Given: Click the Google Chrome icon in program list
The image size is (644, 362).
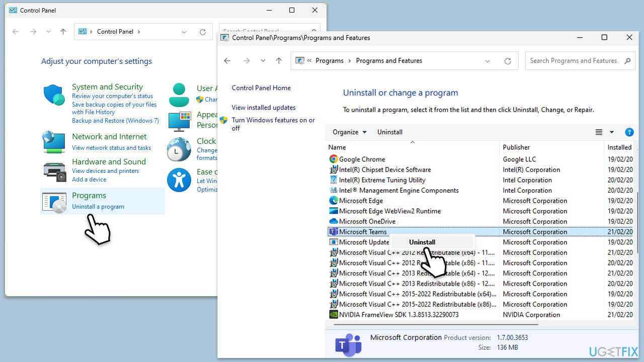Looking at the screenshot, I should tap(333, 159).
